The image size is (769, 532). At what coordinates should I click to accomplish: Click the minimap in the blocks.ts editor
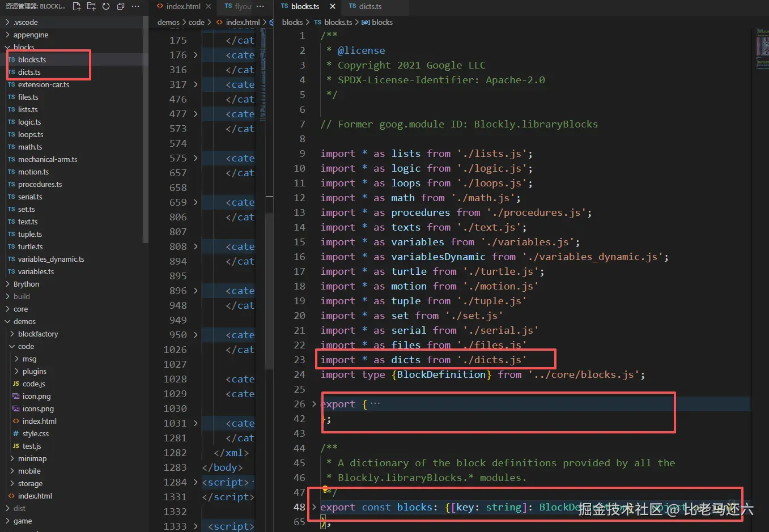tap(762, 49)
